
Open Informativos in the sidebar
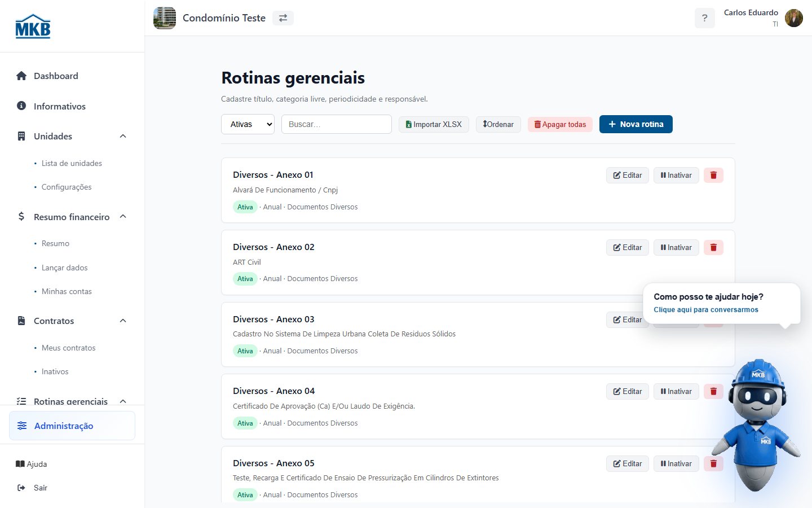[x=59, y=106]
